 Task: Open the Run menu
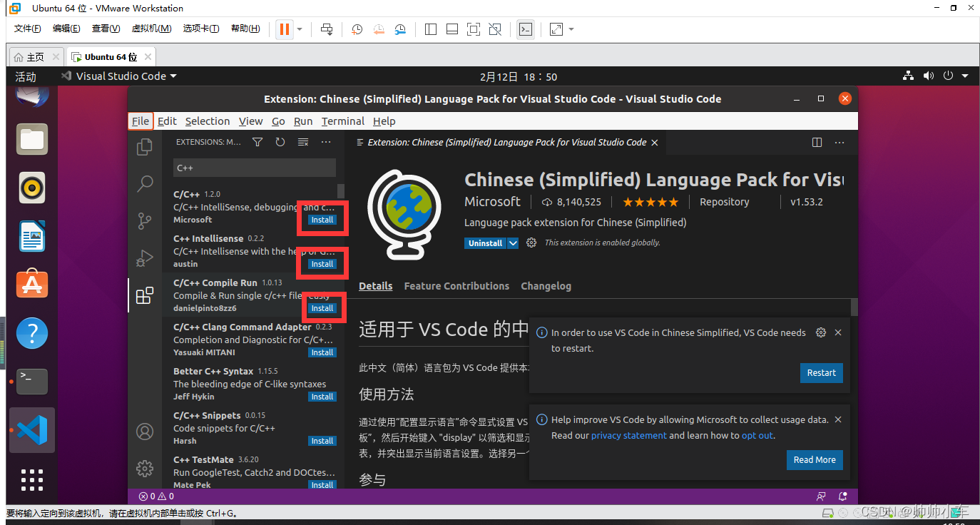click(303, 121)
